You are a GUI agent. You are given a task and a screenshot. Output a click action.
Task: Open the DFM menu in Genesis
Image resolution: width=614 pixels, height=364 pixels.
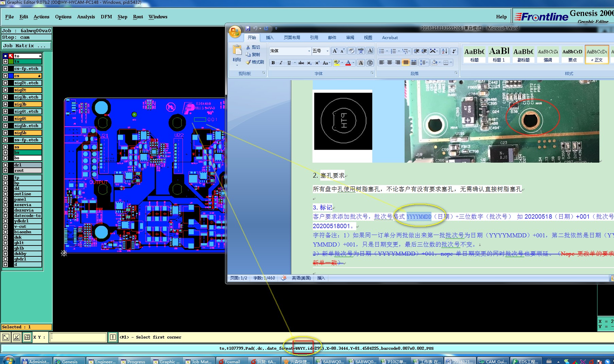106,17
